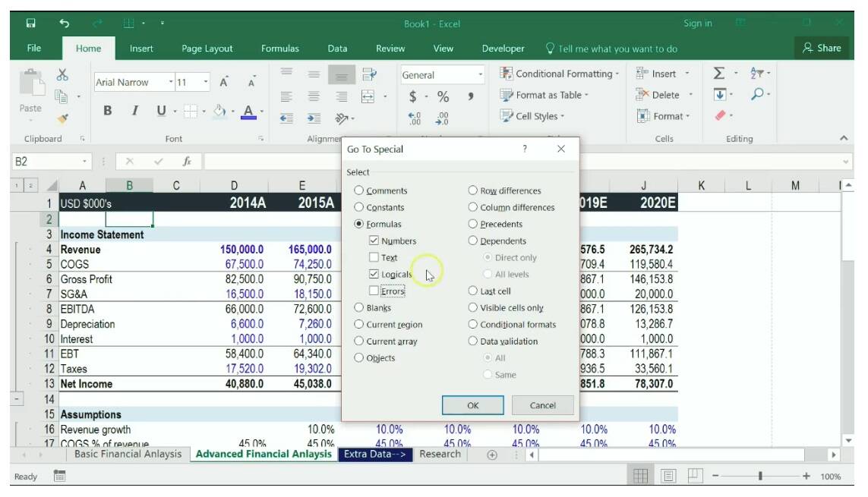Apply Bold formatting button
This screenshot has width=868, height=497.
(x=108, y=111)
